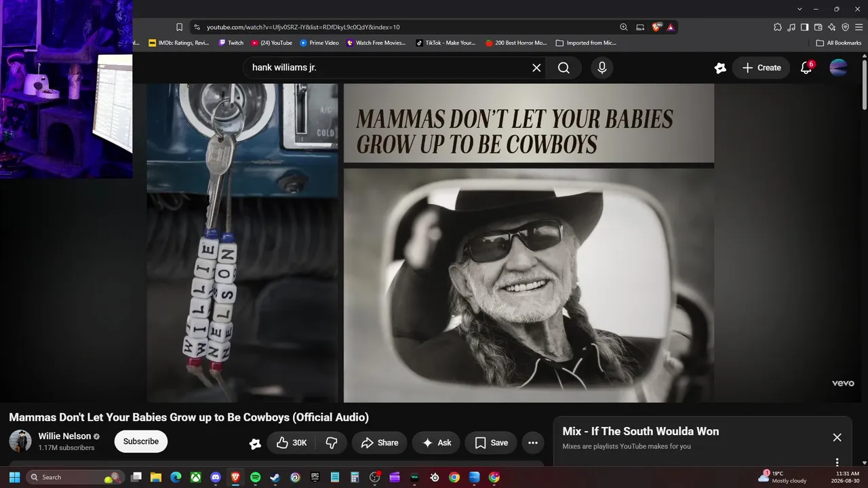The height and width of the screenshot is (488, 868).
Task: Open the tab search chevron in title bar
Action: pos(800,9)
